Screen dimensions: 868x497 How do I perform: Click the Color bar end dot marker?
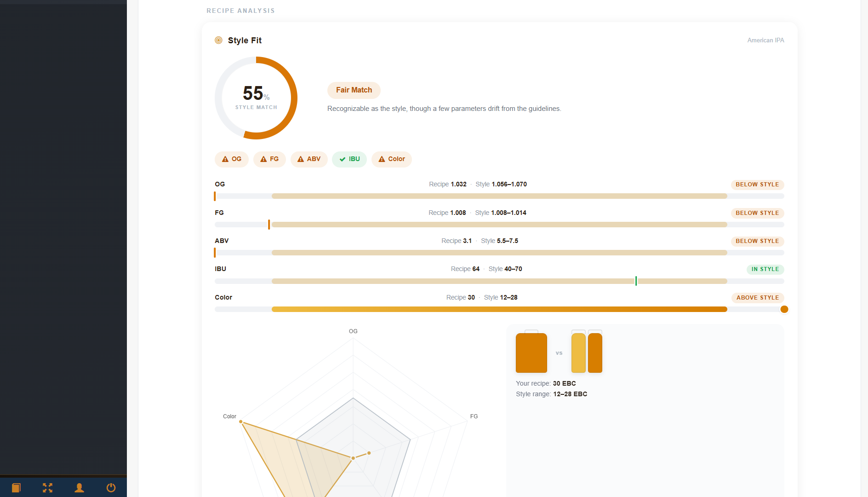pos(784,309)
